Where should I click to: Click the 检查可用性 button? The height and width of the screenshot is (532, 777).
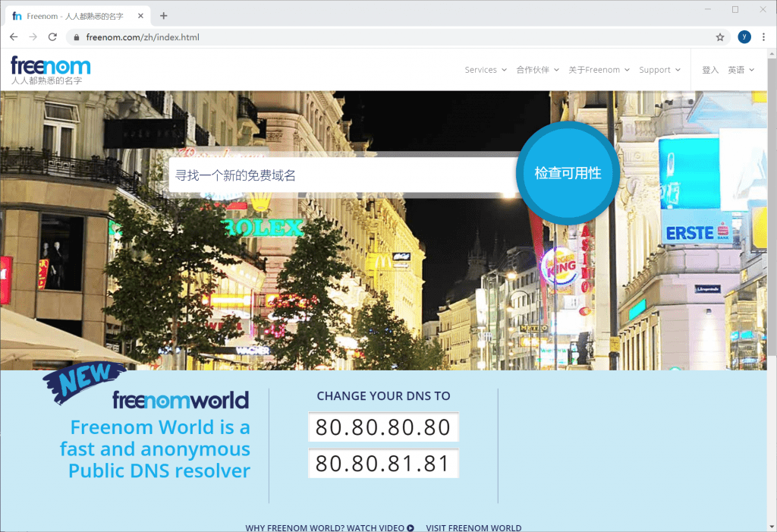568,173
